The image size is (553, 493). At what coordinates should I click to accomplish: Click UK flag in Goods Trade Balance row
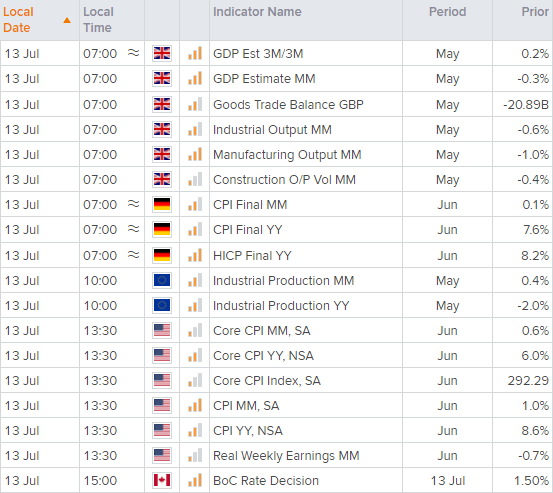point(162,105)
